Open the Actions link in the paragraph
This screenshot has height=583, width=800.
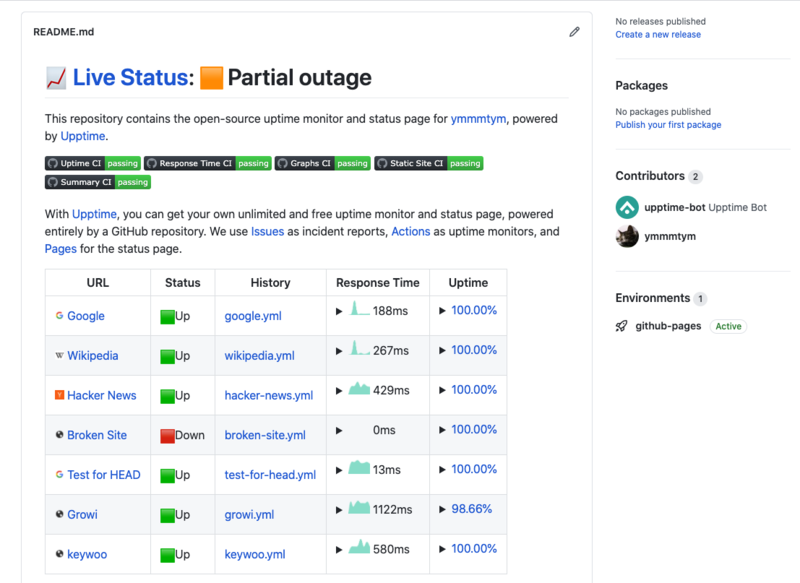pyautogui.click(x=411, y=232)
